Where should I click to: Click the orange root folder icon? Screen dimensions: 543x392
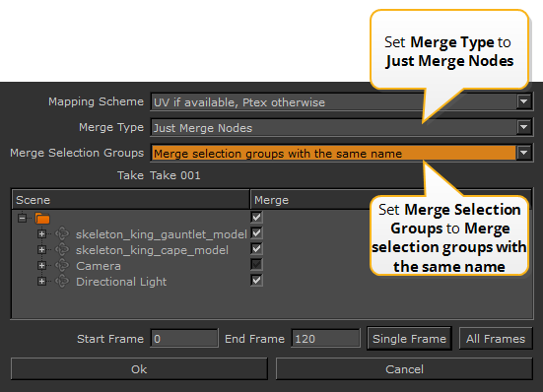42,219
